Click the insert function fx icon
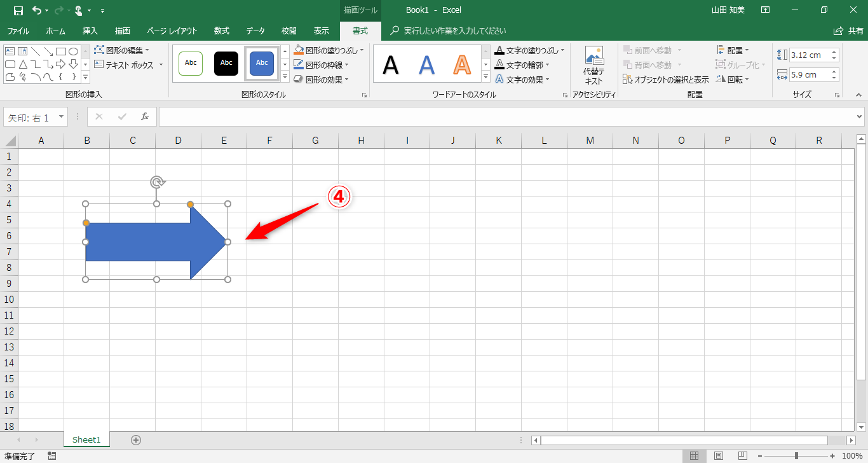868x463 pixels. 145,117
